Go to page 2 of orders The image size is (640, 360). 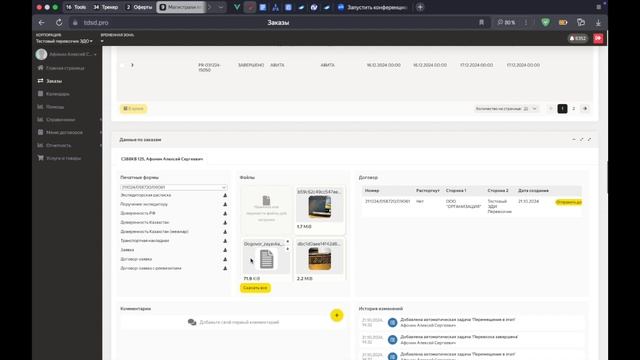573,109
